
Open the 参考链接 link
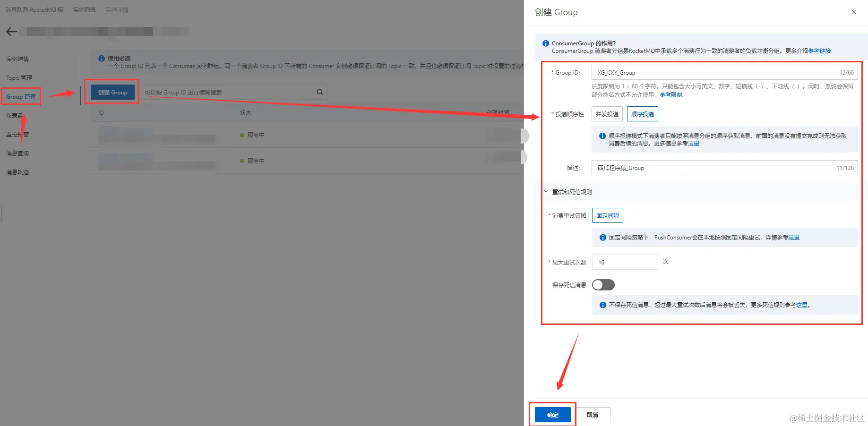click(819, 51)
